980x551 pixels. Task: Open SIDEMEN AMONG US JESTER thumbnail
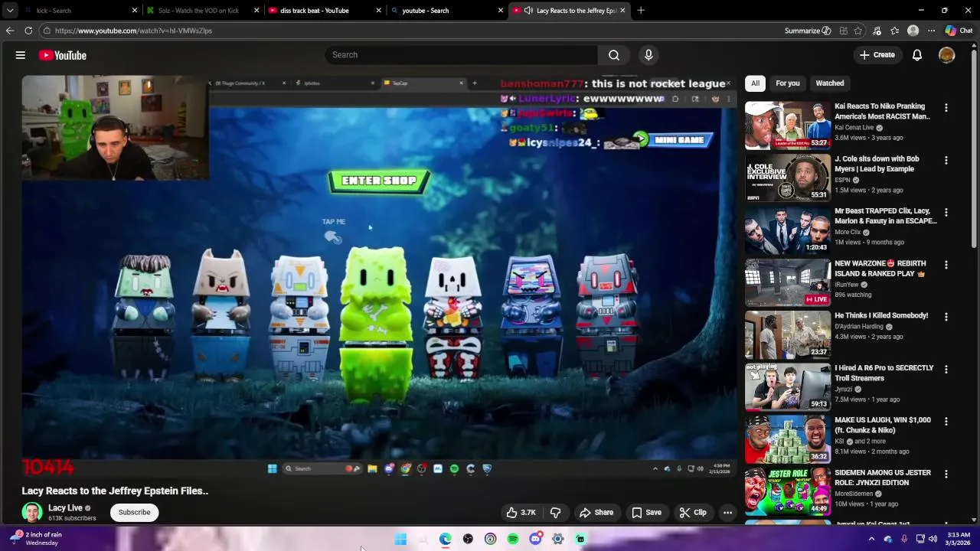(x=788, y=491)
